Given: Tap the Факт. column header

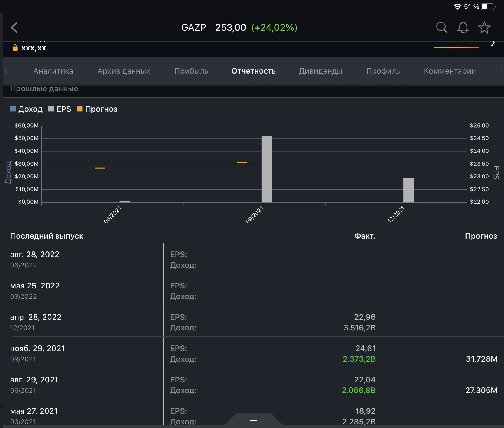Looking at the screenshot, I should coord(365,236).
